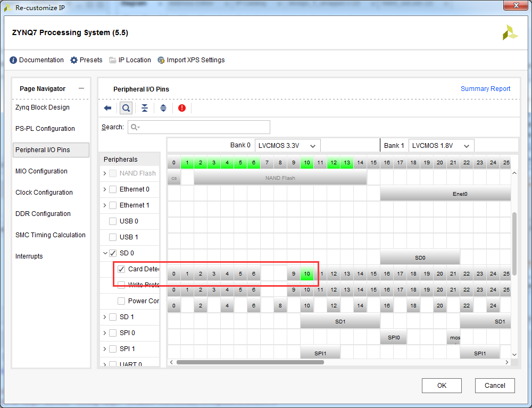Enable the Ethernet 0 checkbox
Viewport: 532px width, 408px height.
[x=113, y=189]
